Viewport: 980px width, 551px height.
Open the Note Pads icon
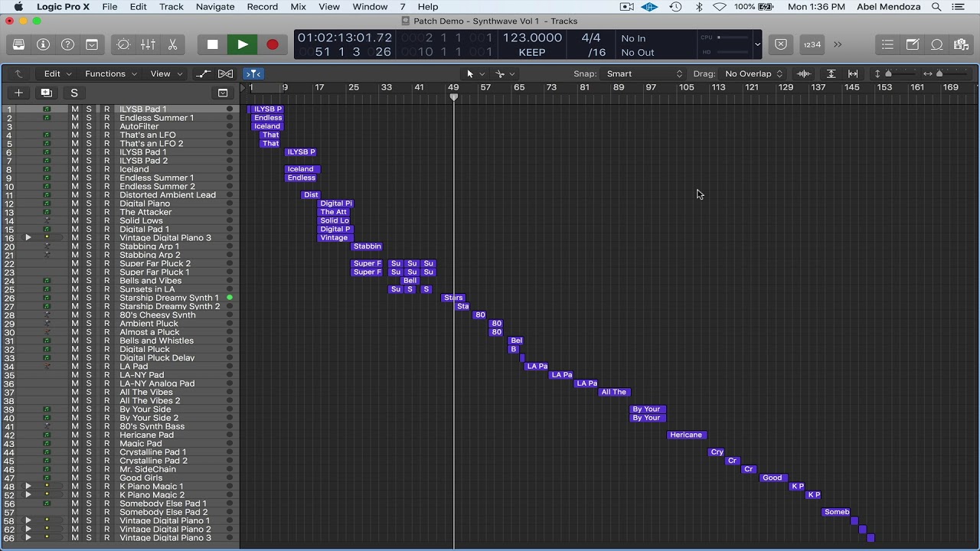tap(913, 44)
